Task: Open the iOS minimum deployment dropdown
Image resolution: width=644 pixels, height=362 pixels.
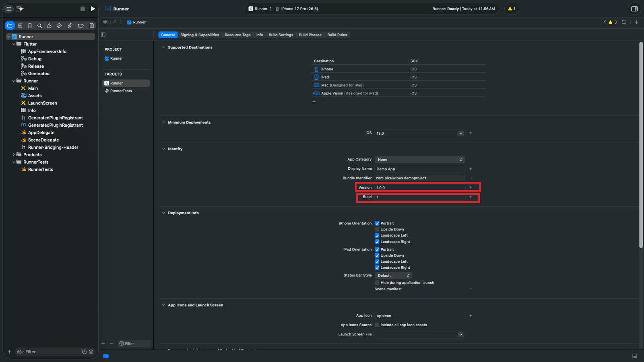Action: point(460,133)
